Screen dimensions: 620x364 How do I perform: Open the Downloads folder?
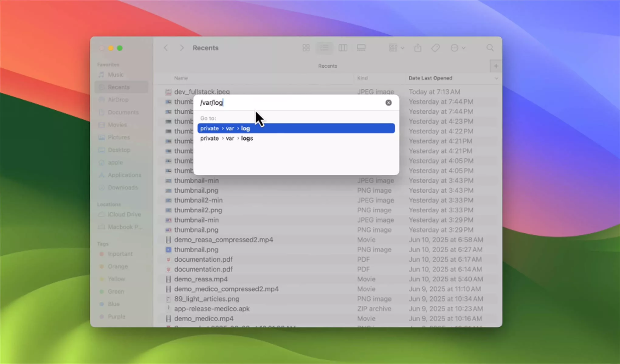tap(123, 187)
